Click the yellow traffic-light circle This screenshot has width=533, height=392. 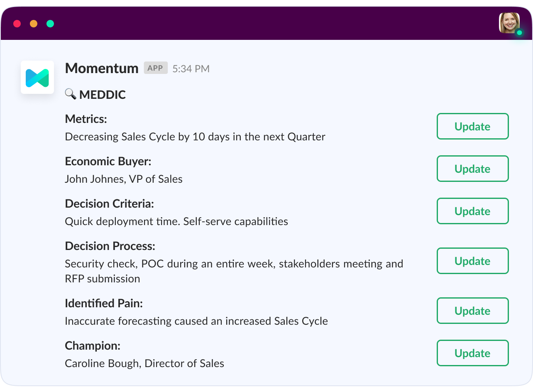click(x=33, y=24)
